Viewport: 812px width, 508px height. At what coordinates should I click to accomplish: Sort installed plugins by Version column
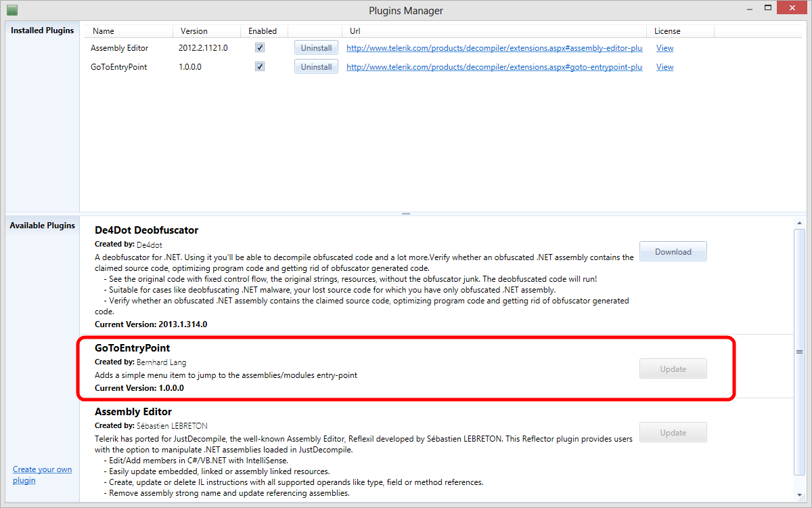pyautogui.click(x=206, y=31)
